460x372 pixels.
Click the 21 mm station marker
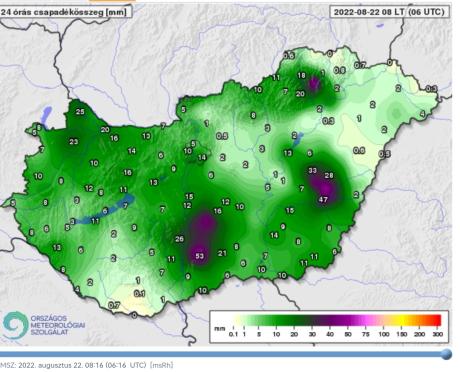[222, 253]
